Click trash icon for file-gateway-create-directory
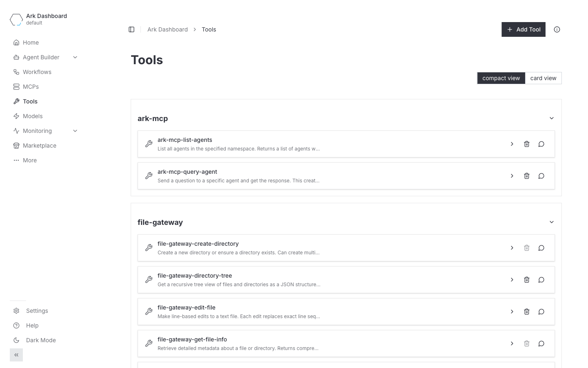The height and width of the screenshot is (368, 588). pyautogui.click(x=527, y=248)
